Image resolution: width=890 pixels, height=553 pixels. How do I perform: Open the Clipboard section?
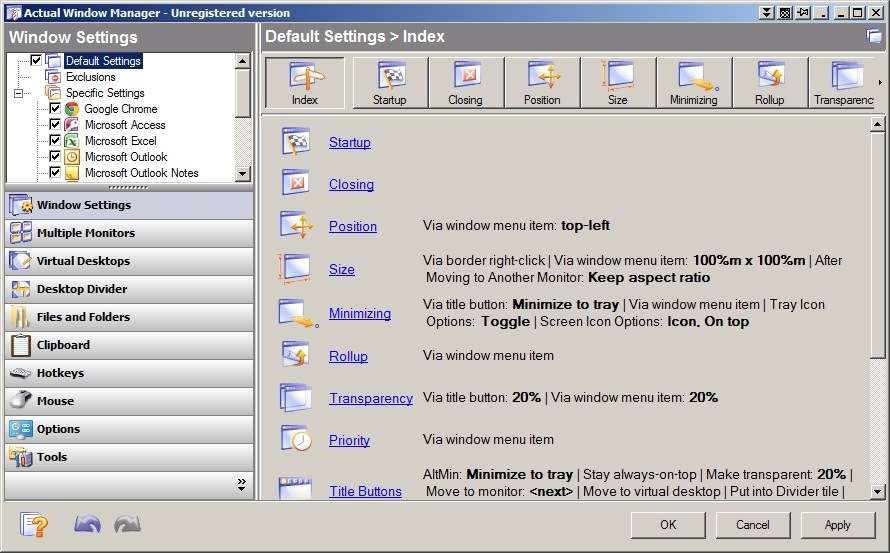[129, 345]
